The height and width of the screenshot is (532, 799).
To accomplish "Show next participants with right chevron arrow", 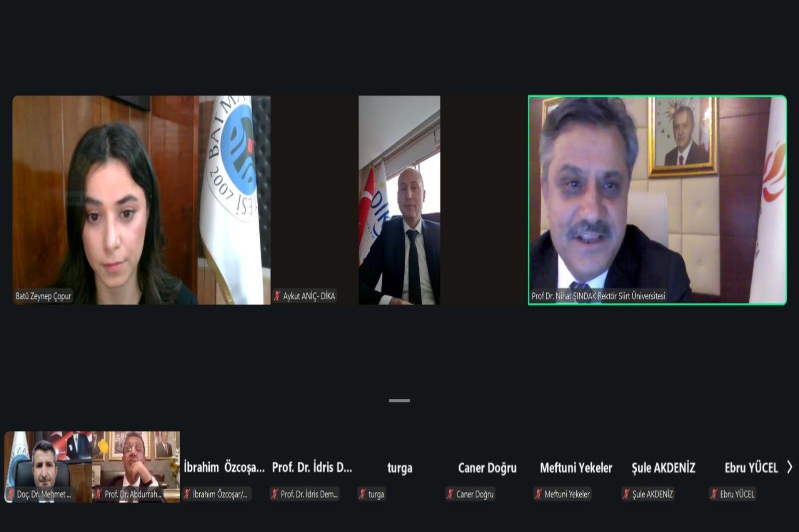I will pyautogui.click(x=790, y=467).
